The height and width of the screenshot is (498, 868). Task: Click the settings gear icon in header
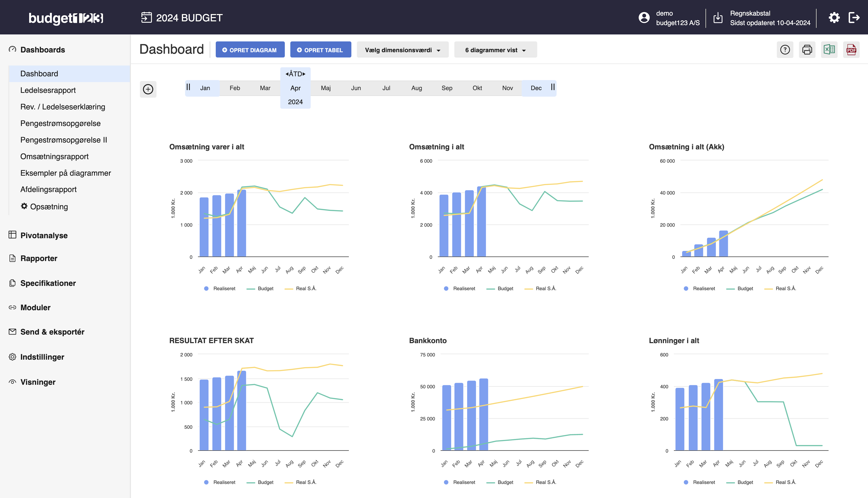(834, 18)
